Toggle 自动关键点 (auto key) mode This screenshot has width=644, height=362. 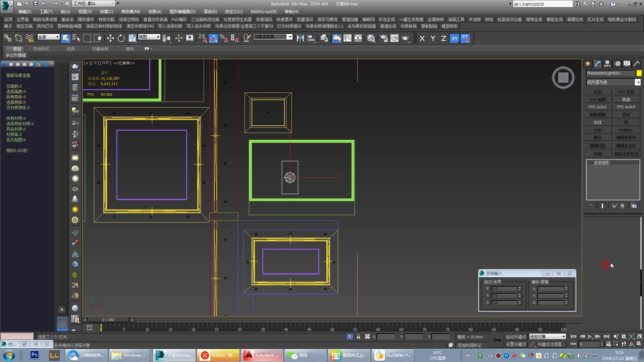[516, 337]
